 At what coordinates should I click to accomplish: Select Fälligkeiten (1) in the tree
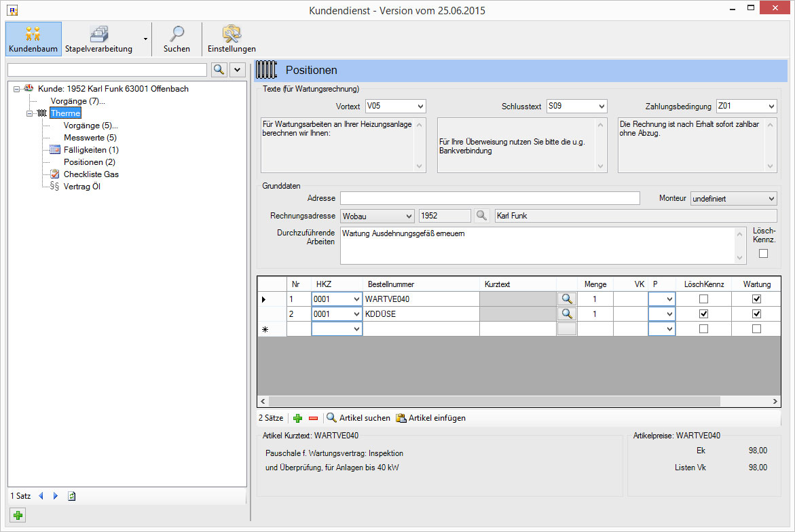click(x=91, y=150)
